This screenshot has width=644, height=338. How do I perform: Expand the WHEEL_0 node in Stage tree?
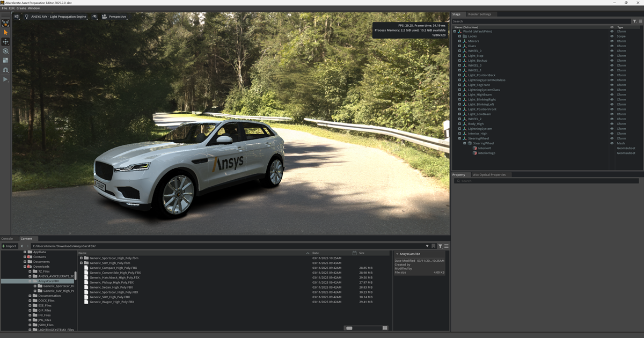(x=459, y=51)
